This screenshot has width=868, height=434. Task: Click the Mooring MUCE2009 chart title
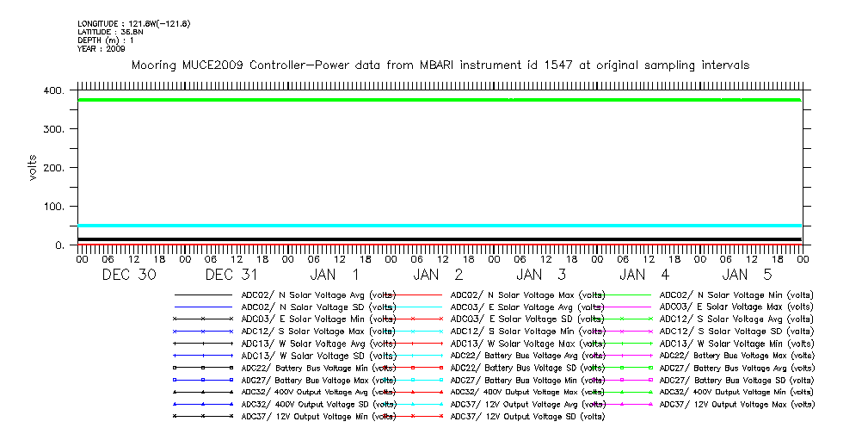click(x=440, y=65)
